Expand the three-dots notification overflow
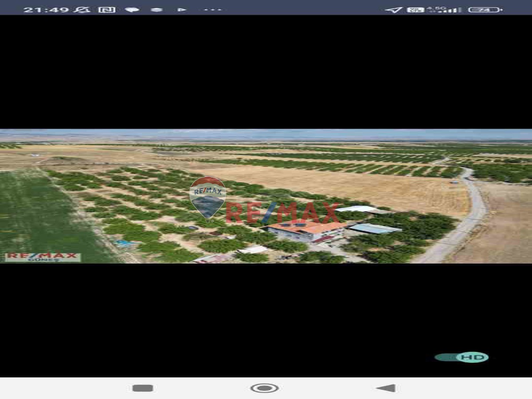This screenshot has height=399, width=532. [213, 10]
